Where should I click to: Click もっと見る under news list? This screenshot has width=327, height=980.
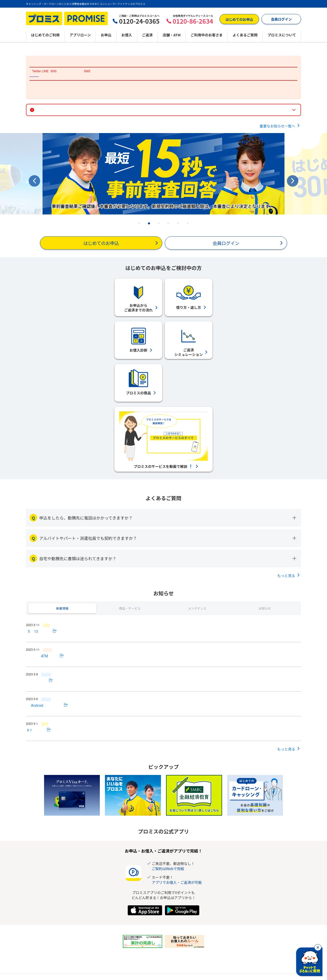pos(288,749)
